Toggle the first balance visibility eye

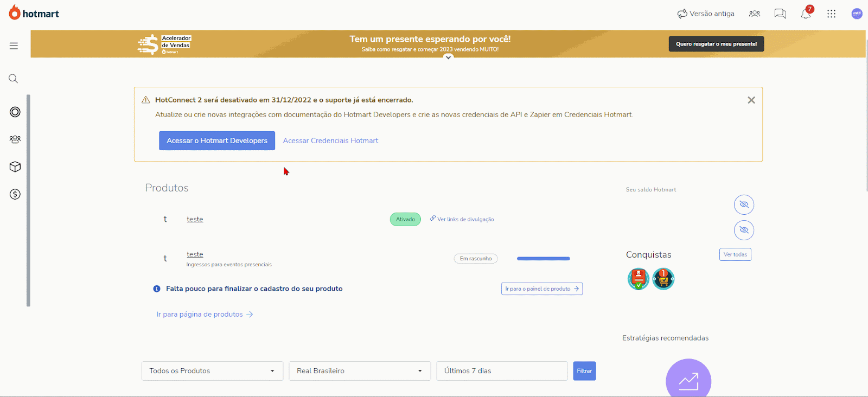[744, 204]
